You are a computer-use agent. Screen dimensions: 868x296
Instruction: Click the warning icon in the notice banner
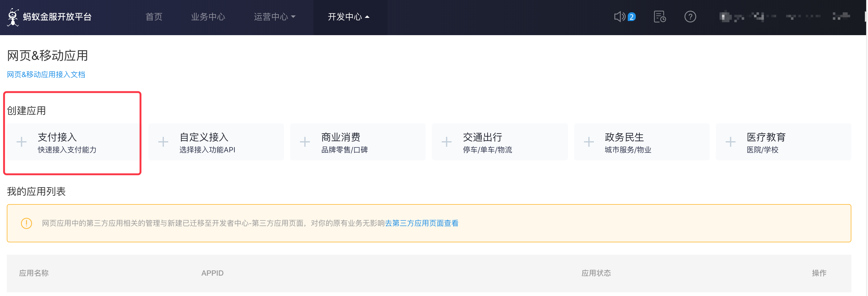[26, 223]
